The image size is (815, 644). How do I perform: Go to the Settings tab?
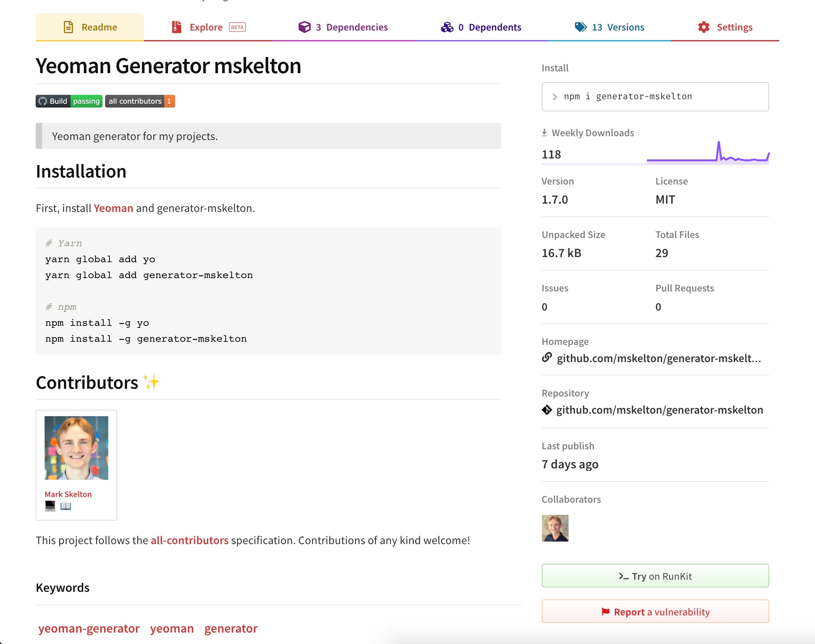point(725,27)
